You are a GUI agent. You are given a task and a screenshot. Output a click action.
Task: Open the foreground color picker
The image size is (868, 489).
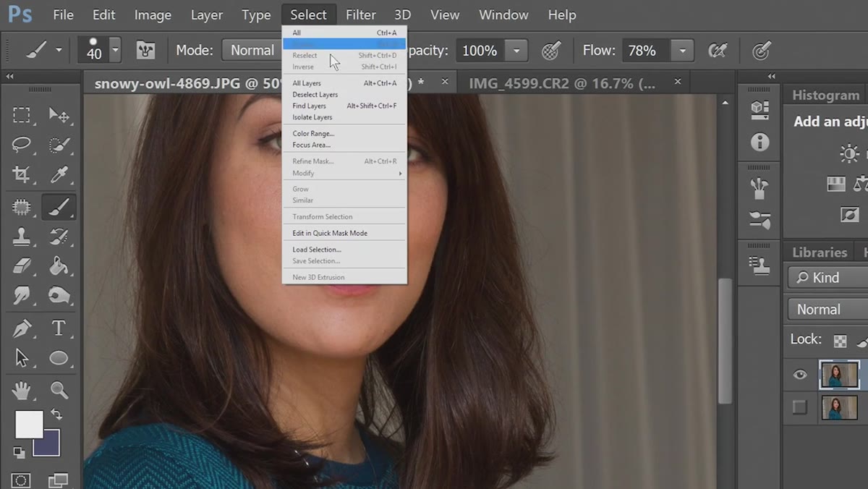pyautogui.click(x=29, y=425)
